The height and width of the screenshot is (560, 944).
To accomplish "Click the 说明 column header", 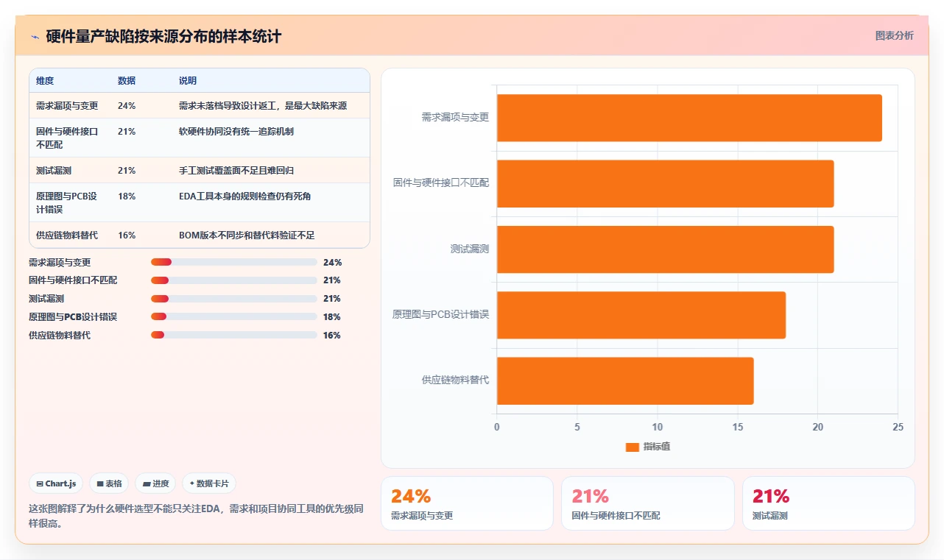I will pyautogui.click(x=188, y=81).
